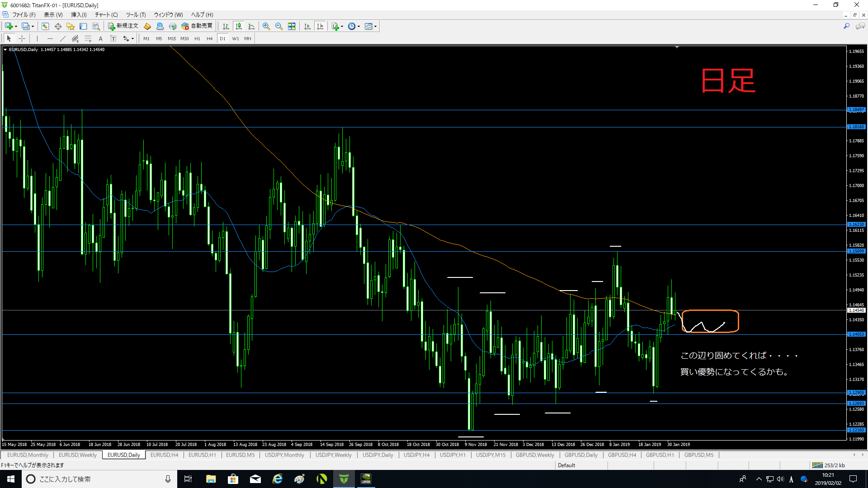
Task: Select the crosshair tool
Action: [x=22, y=39]
